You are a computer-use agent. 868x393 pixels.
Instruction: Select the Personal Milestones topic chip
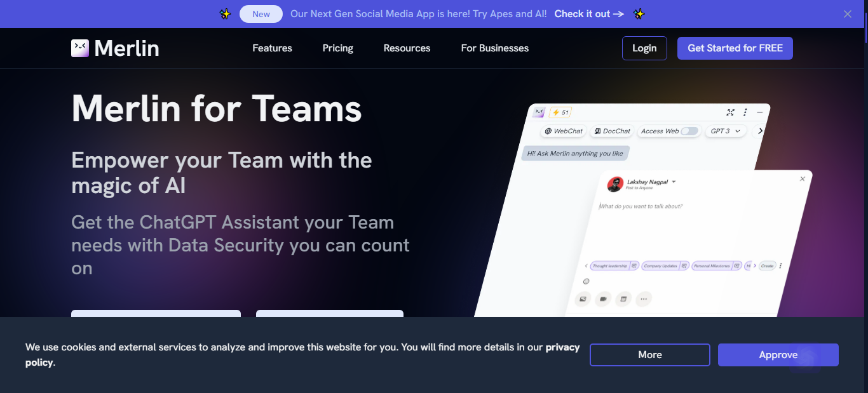coord(717,266)
